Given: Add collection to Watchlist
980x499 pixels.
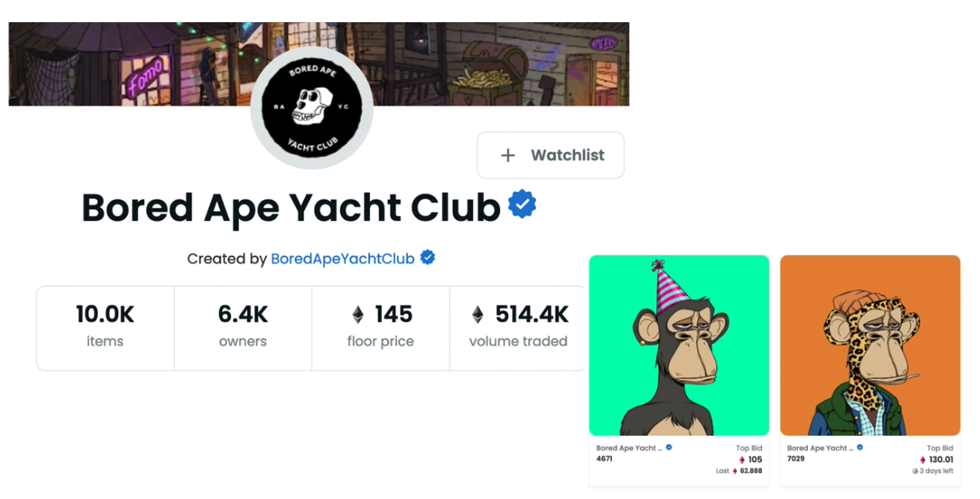Looking at the screenshot, I should click(x=551, y=155).
